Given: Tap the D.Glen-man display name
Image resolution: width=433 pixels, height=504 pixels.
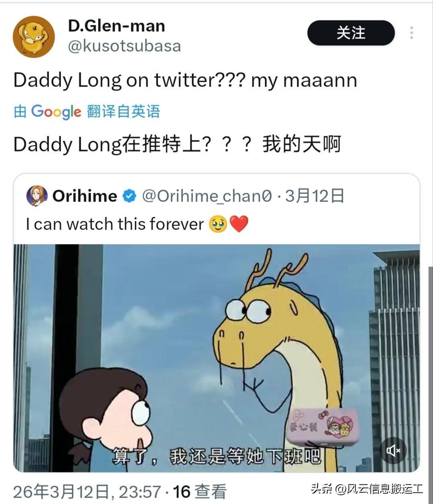Looking at the screenshot, I should tap(117, 26).
